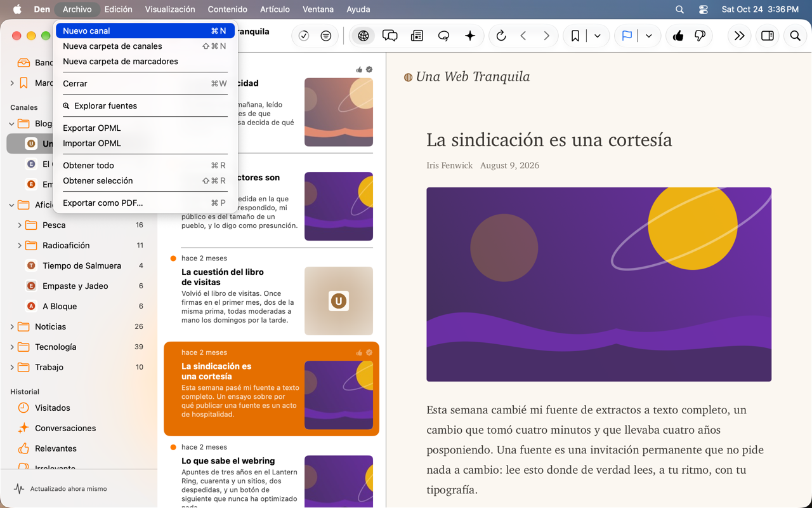Select Exportar OPML menu entry

click(145, 128)
